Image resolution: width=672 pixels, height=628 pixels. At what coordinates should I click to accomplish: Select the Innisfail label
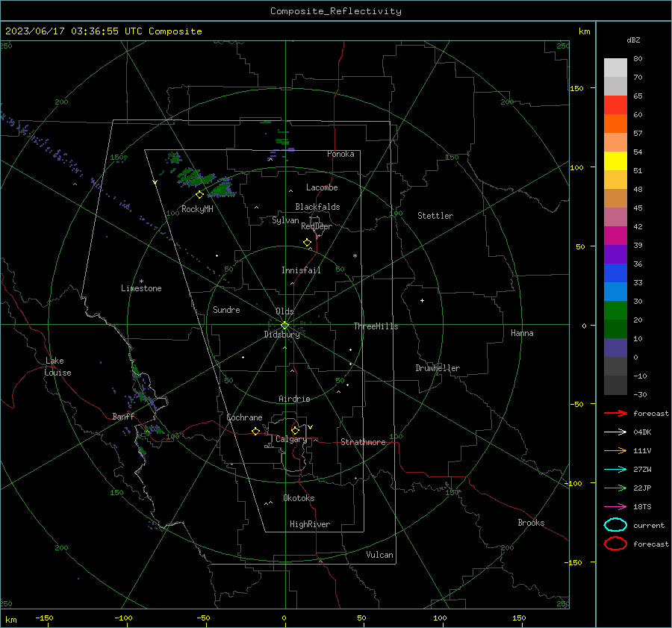coord(301,270)
